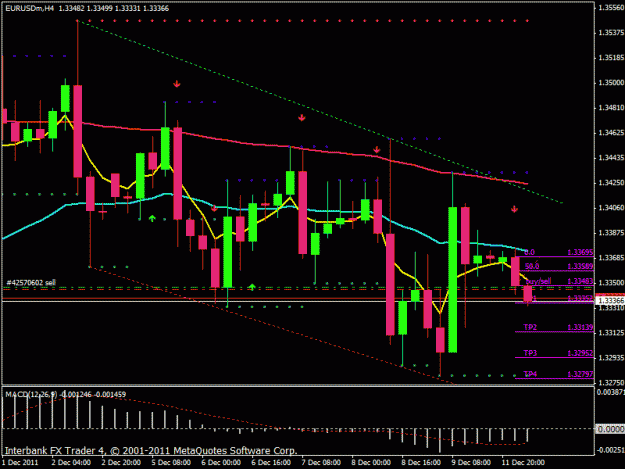Image resolution: width=625 pixels, height=469 pixels.
Task: Click the 2 Dec 20:00 time label
Action: tap(121, 463)
